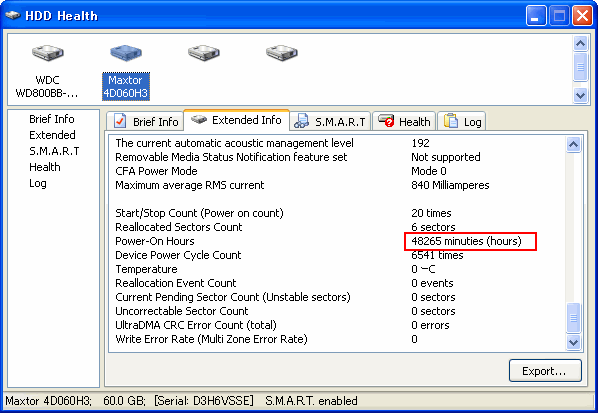Select the Maxtor 4D060H3 drive icon
Viewport: 598px width, 413px height.
click(x=126, y=53)
